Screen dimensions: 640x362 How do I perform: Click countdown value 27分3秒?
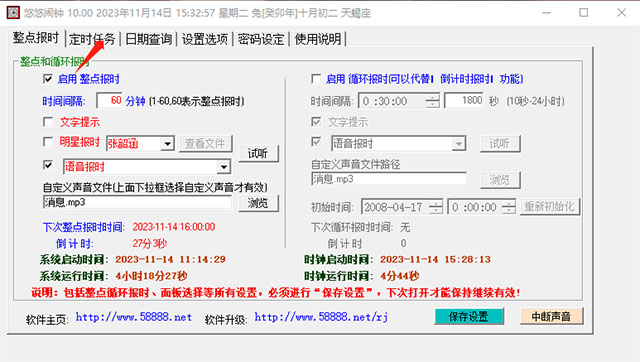click(x=149, y=244)
